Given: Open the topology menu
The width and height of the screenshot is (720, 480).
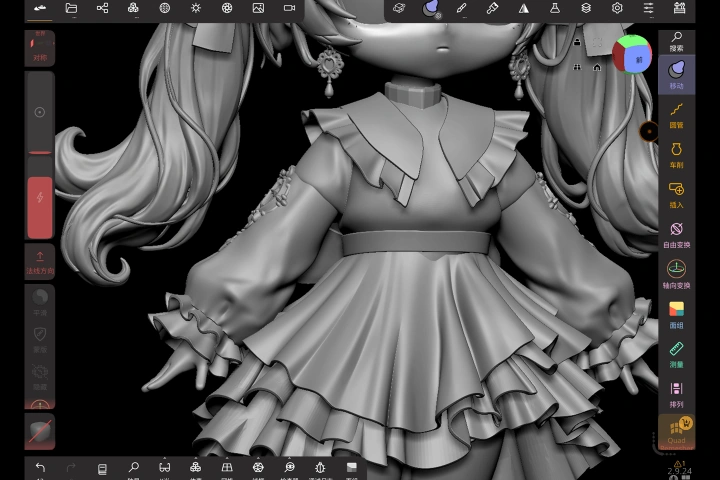Looking at the screenshot, I should [133, 8].
